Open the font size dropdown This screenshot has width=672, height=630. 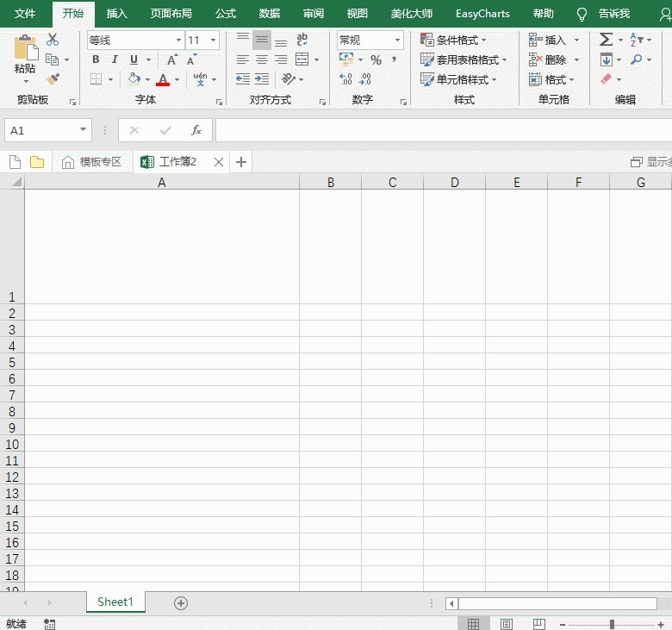click(x=213, y=41)
